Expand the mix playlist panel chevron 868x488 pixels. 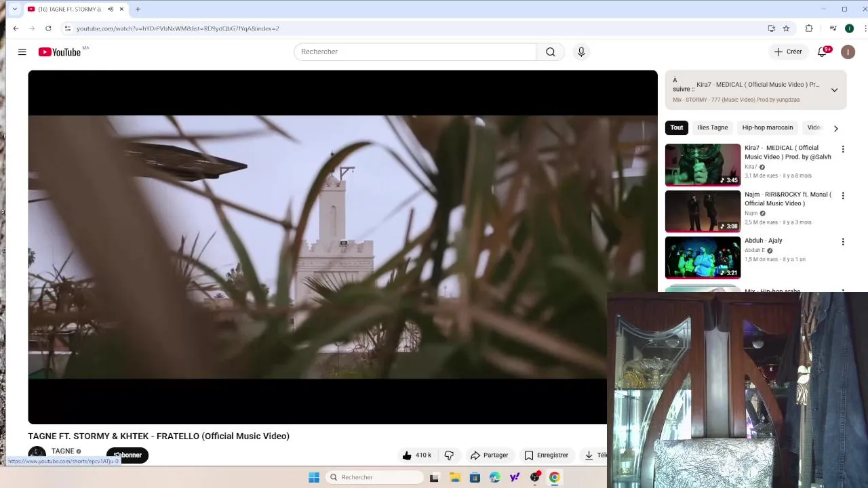834,89
